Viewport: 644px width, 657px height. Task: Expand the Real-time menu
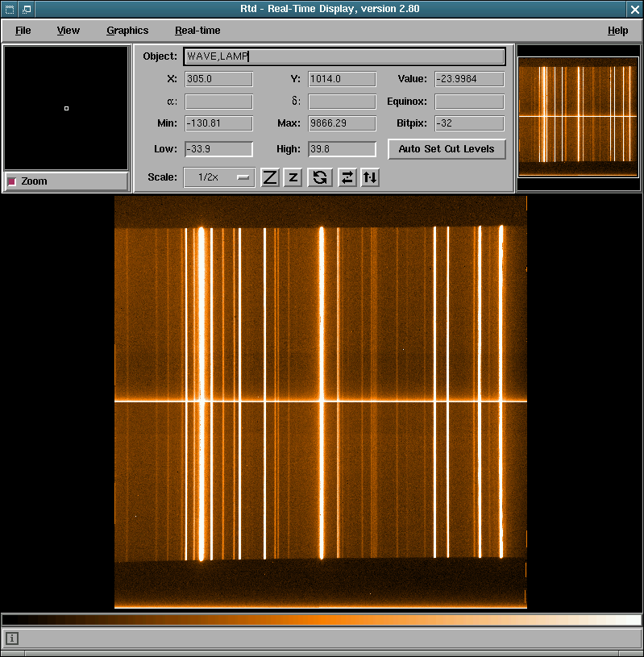[x=197, y=31]
